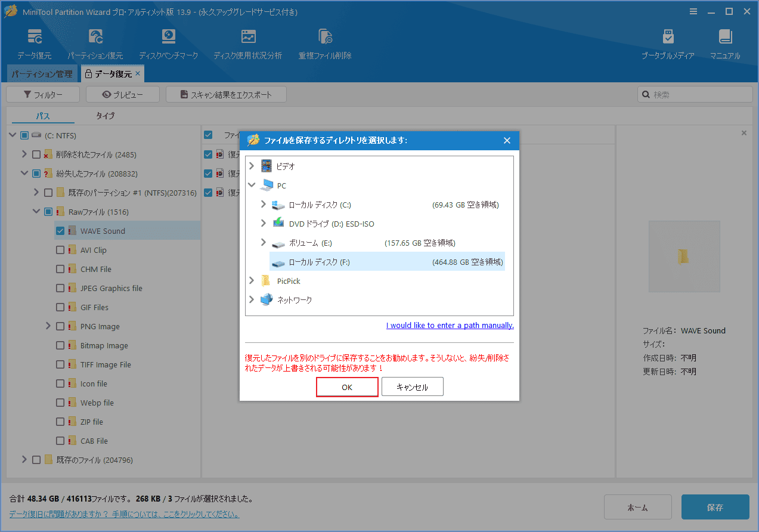Select the ボリューム (E:) drive icon
This screenshot has height=532, width=759.
click(x=278, y=243)
